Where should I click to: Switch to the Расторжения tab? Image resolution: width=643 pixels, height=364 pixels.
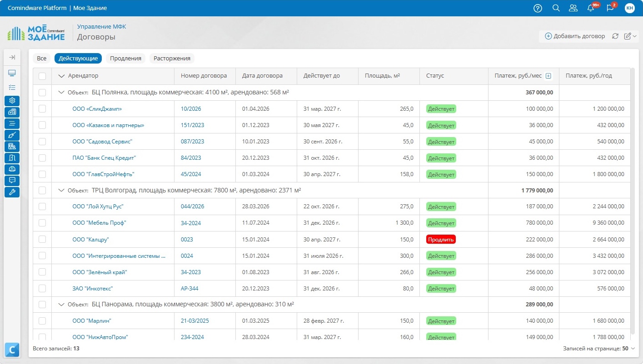(x=172, y=58)
